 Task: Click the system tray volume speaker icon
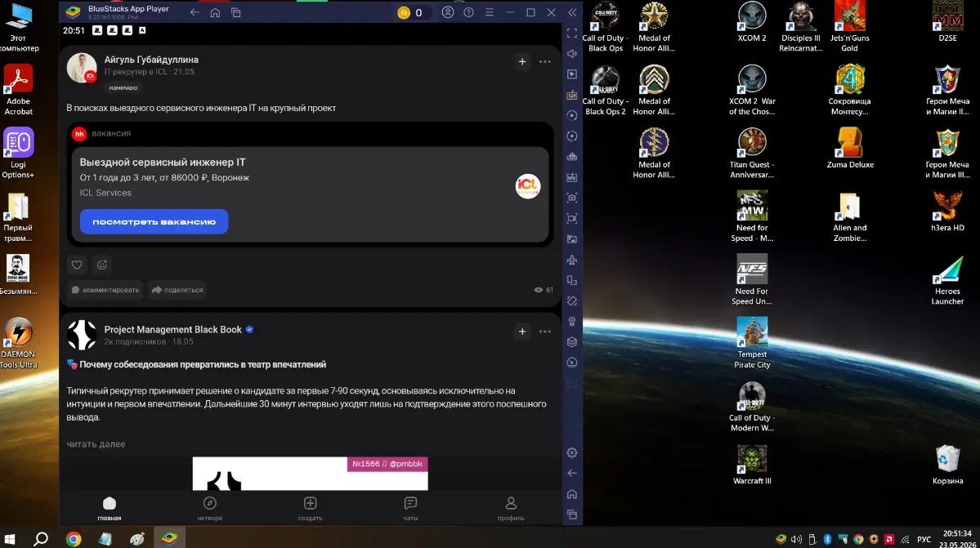(796, 539)
